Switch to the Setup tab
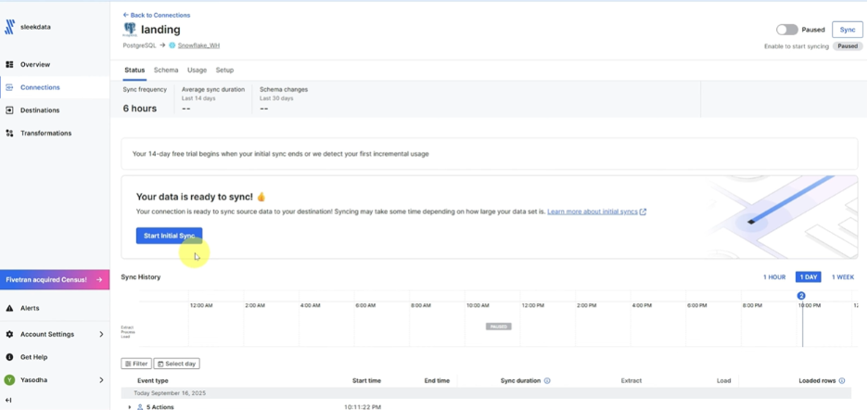 point(224,70)
